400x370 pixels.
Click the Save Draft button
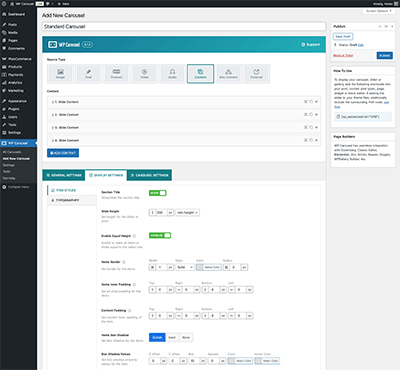point(343,36)
